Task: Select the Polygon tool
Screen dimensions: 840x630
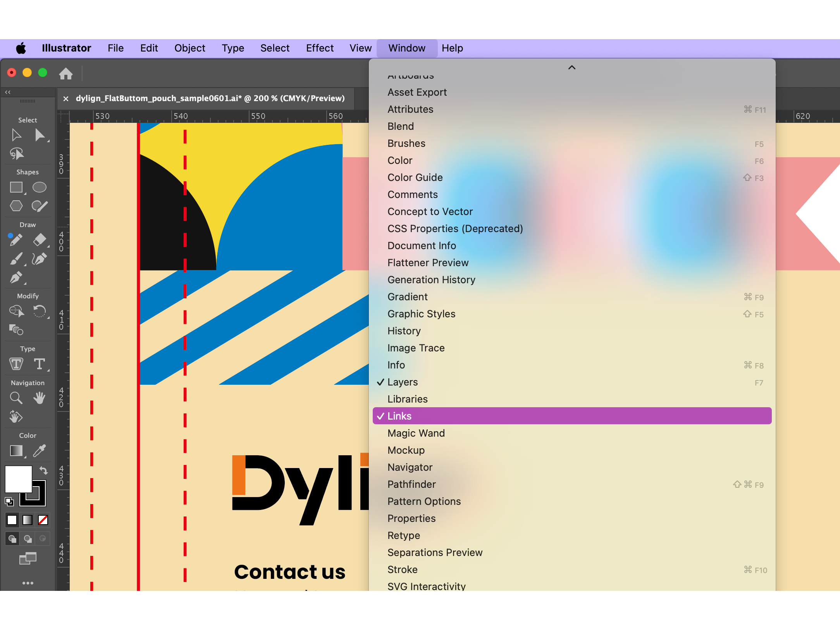Action: click(x=16, y=206)
